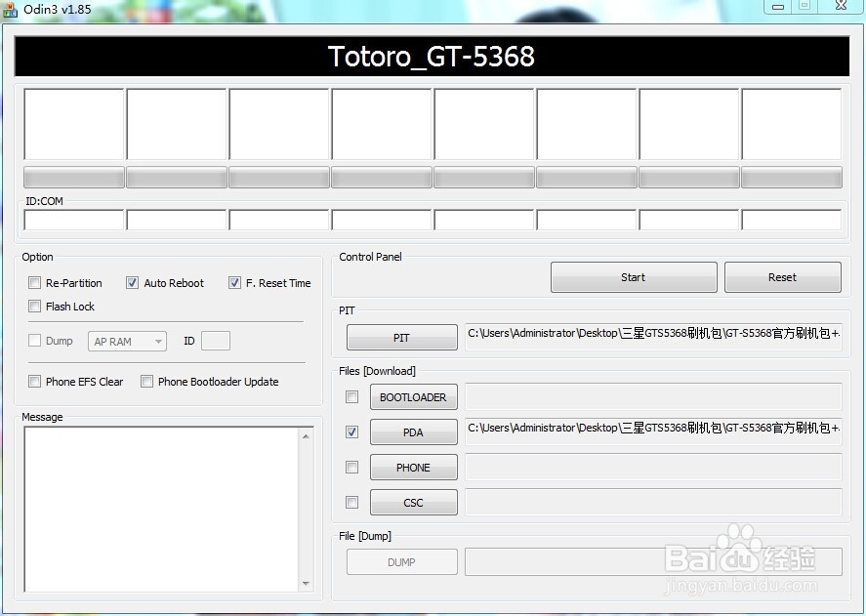The width and height of the screenshot is (866, 616).
Task: Enable the Flash Lock checkbox
Action: pyautogui.click(x=34, y=307)
